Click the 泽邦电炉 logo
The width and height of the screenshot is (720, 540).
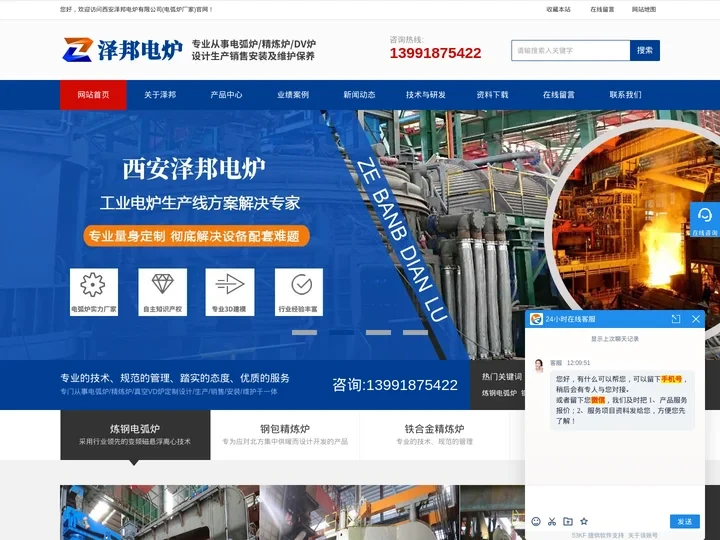click(x=123, y=50)
